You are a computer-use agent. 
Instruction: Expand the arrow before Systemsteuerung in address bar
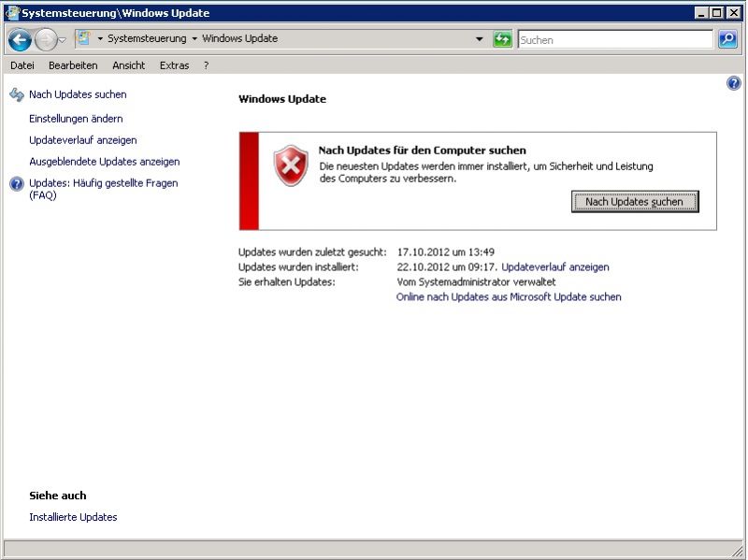pos(100,39)
